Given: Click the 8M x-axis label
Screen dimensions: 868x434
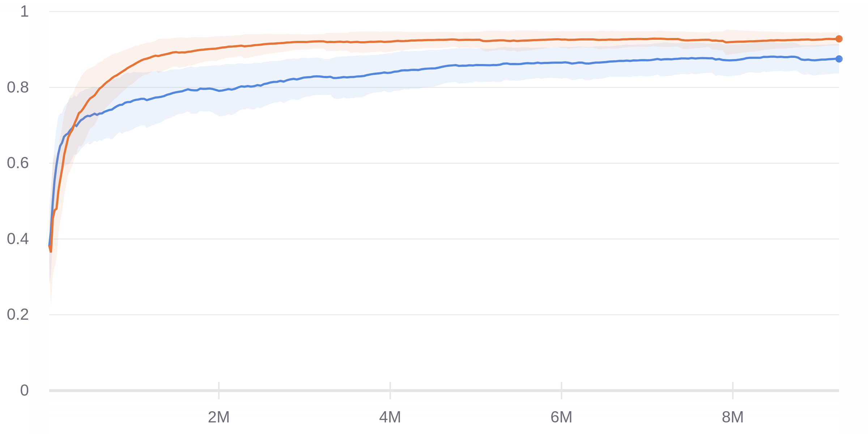Looking at the screenshot, I should [733, 417].
